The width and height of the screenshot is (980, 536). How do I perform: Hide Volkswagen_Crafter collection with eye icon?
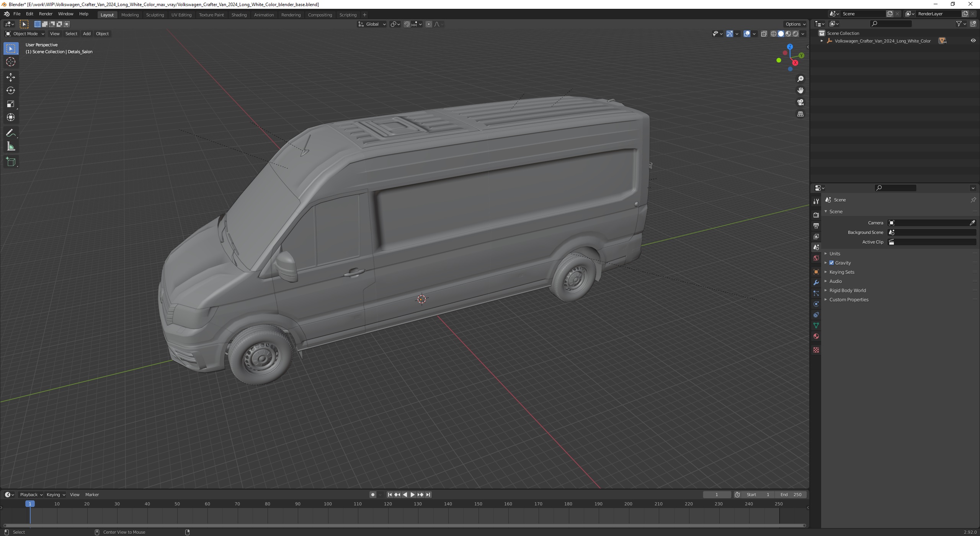pos(973,41)
